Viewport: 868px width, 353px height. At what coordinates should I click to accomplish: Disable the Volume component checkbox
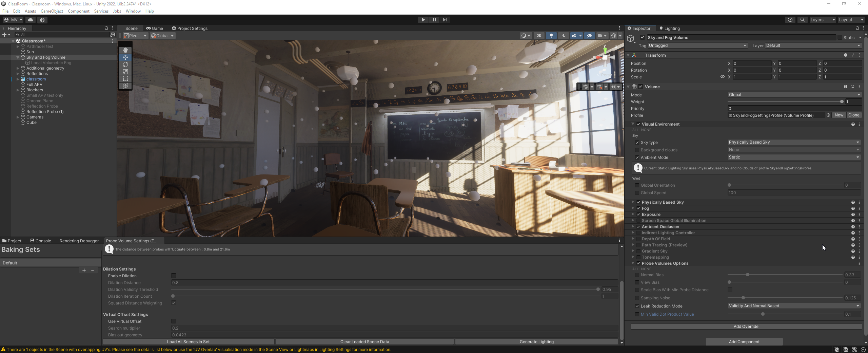click(x=641, y=87)
